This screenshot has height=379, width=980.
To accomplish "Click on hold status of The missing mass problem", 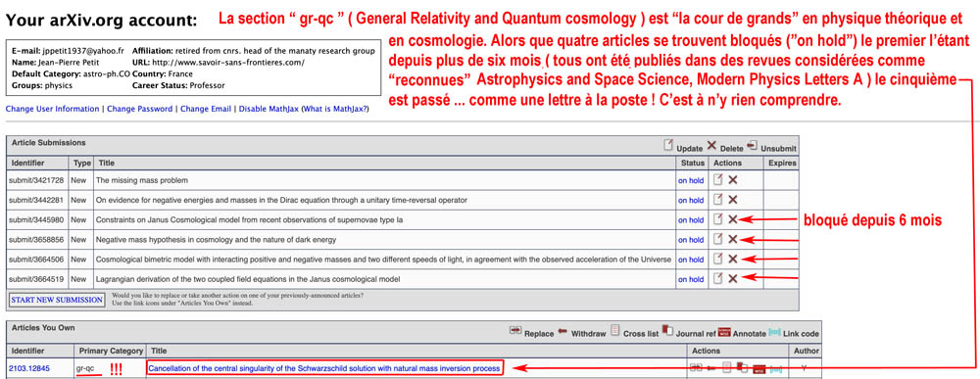I will point(691,180).
